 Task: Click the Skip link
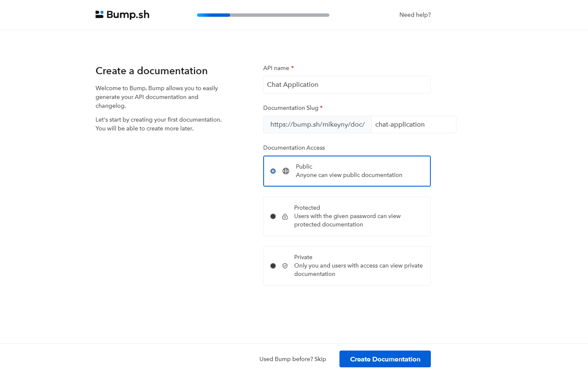pyautogui.click(x=320, y=359)
